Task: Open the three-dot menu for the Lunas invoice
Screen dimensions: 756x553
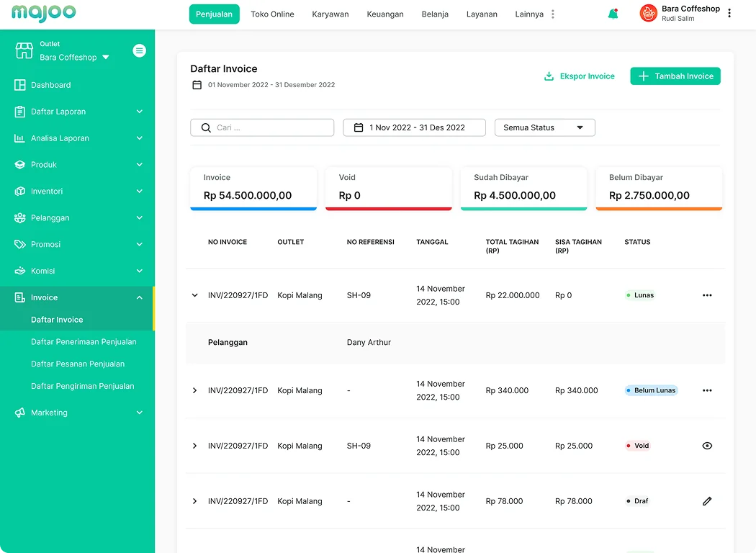Action: click(x=706, y=295)
